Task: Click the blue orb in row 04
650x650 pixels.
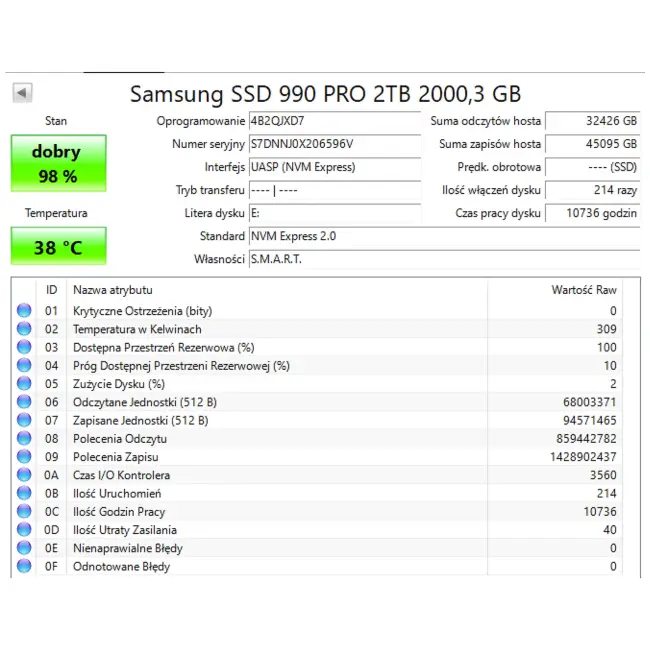Action: pyautogui.click(x=24, y=365)
